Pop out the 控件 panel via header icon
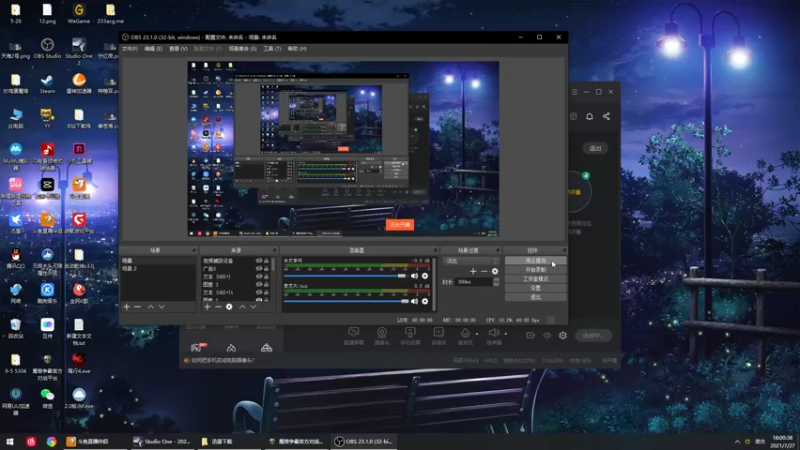This screenshot has height=450, width=800. (x=564, y=251)
